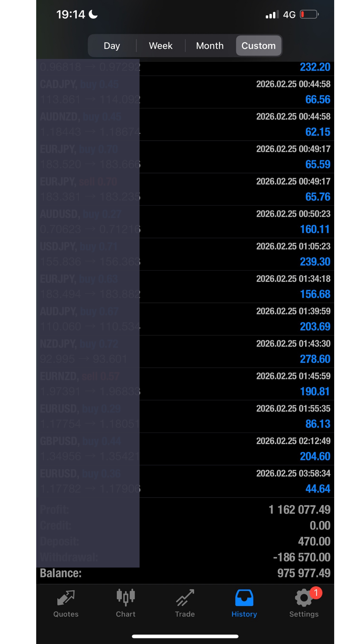Tap the battery indicator in status bar
362x644 pixels.
pyautogui.click(x=309, y=14)
